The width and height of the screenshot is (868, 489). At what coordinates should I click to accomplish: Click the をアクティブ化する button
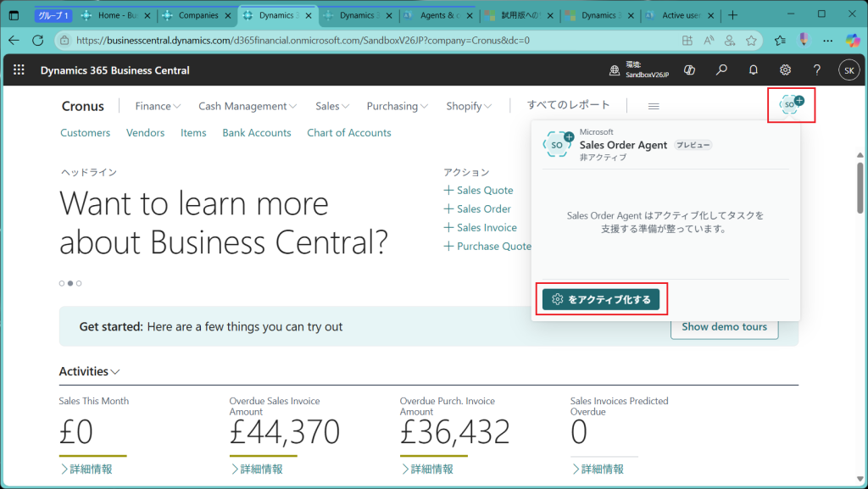point(601,299)
